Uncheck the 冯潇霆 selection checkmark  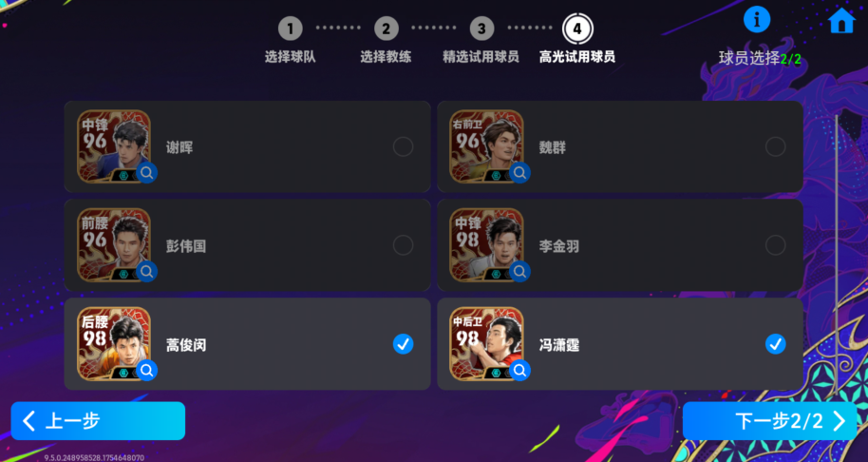776,344
